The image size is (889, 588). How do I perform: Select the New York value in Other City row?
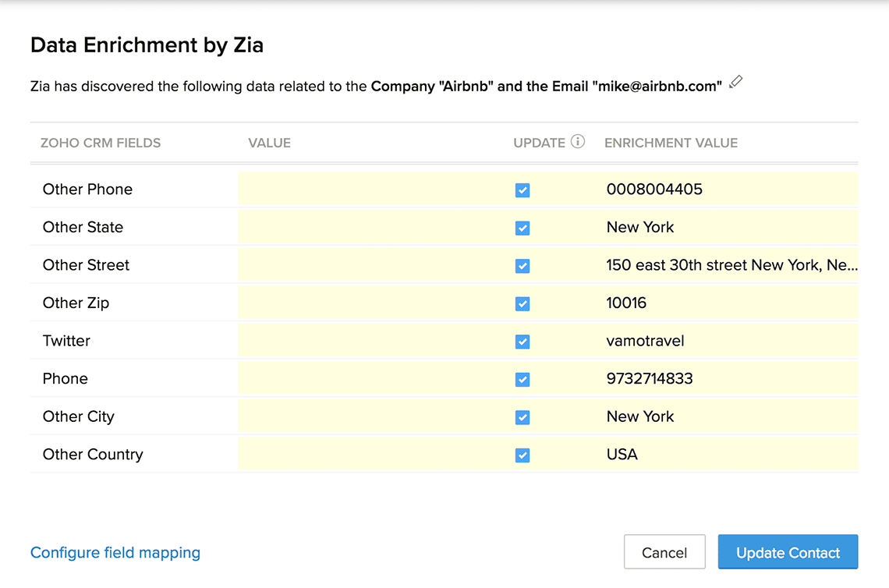pos(640,416)
